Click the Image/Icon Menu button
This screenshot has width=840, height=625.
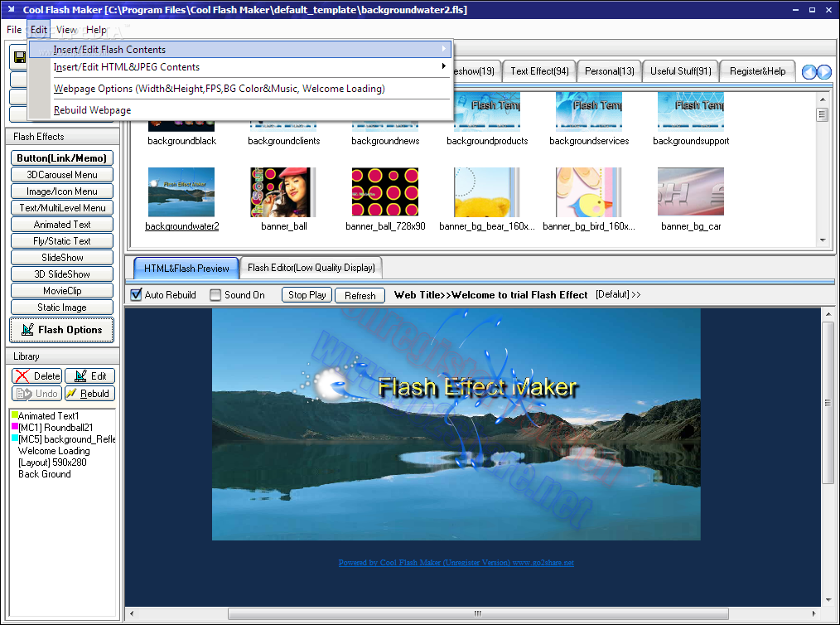click(61, 191)
